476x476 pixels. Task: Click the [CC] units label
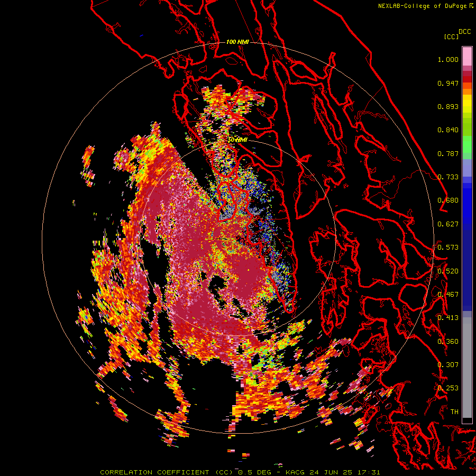click(x=451, y=36)
